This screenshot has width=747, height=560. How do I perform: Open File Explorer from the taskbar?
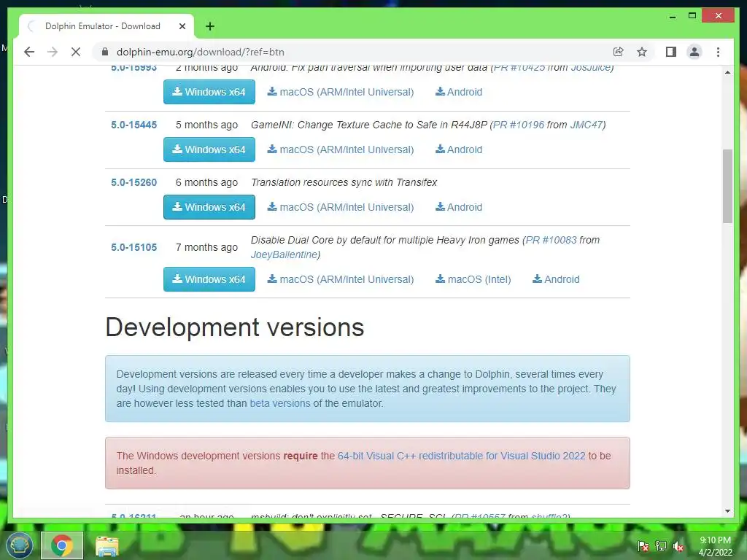tap(107, 545)
